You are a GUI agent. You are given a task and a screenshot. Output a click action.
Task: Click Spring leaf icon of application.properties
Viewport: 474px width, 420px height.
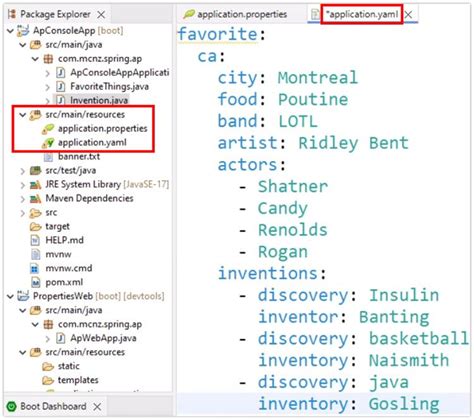pyautogui.click(x=48, y=129)
